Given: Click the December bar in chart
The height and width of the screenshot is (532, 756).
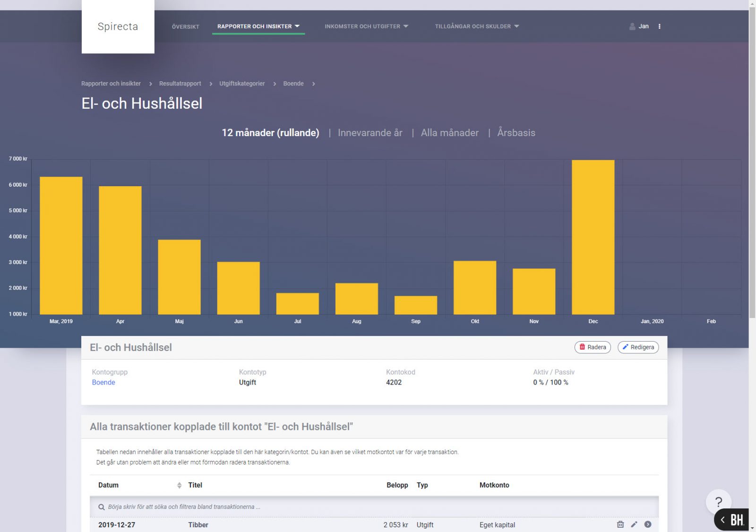Looking at the screenshot, I should click(x=593, y=236).
